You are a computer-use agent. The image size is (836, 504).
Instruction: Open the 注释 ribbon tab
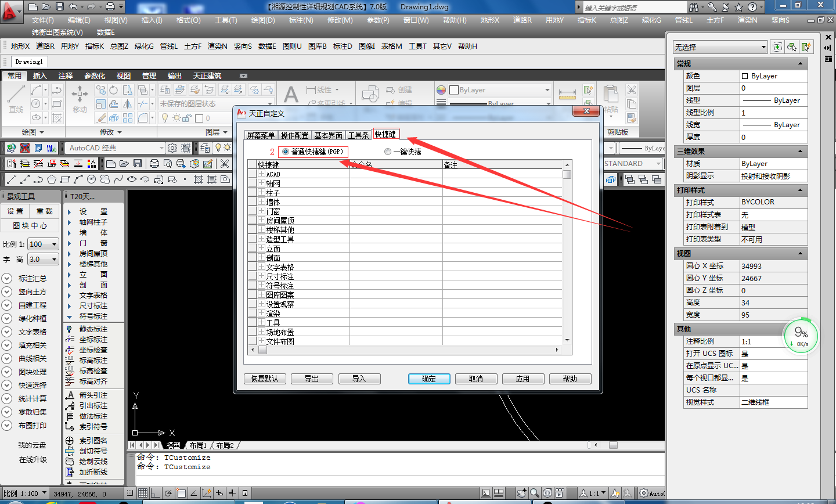(x=66, y=76)
